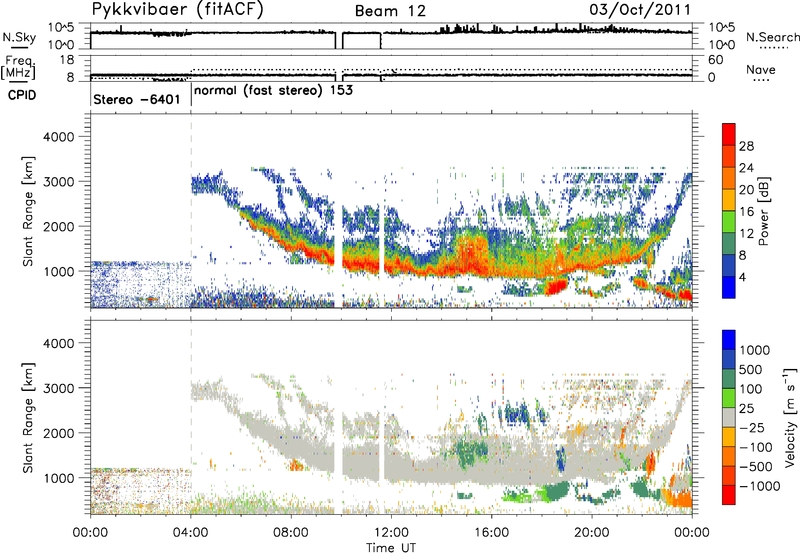
Task: Click the 'Power [dB]' color bar label
Action: tap(763, 211)
